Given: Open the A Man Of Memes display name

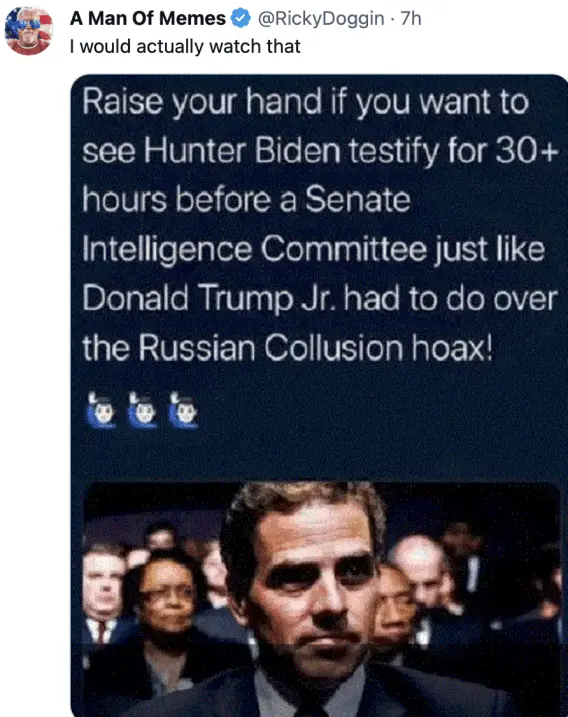Looking at the screenshot, I should coord(148,18).
